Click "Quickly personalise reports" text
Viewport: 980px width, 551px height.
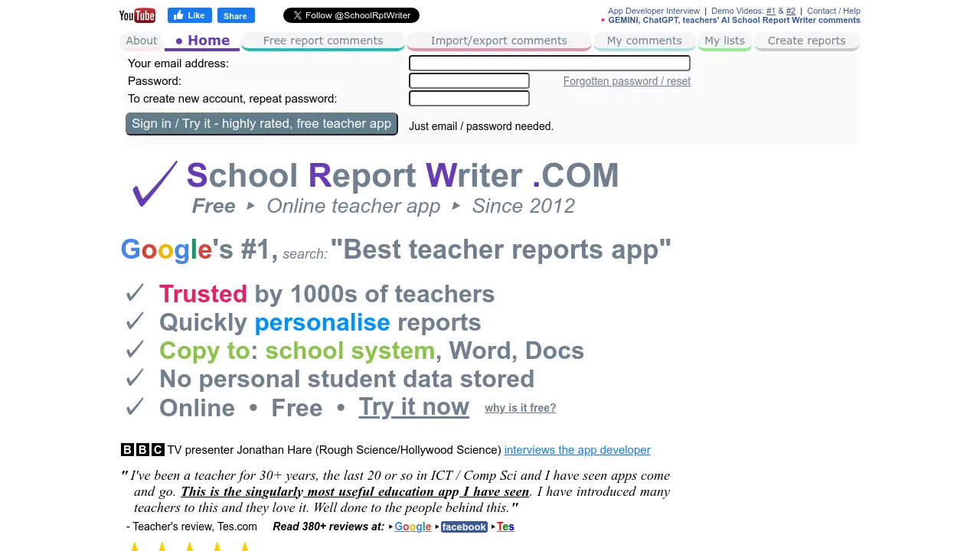point(320,322)
